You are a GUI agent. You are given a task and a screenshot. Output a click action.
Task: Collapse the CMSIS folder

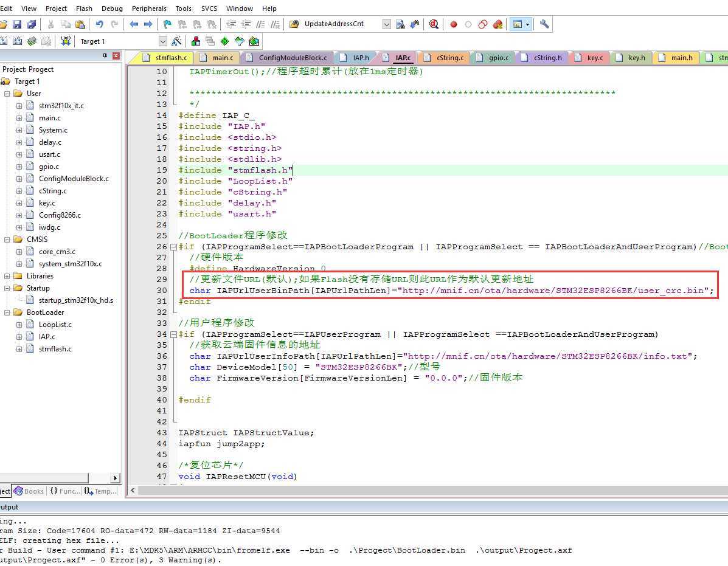(x=7, y=240)
